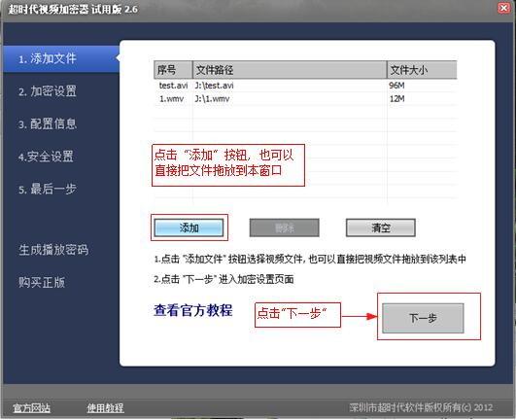
Task: Go to step 2. 加密设置
Action: (48, 91)
